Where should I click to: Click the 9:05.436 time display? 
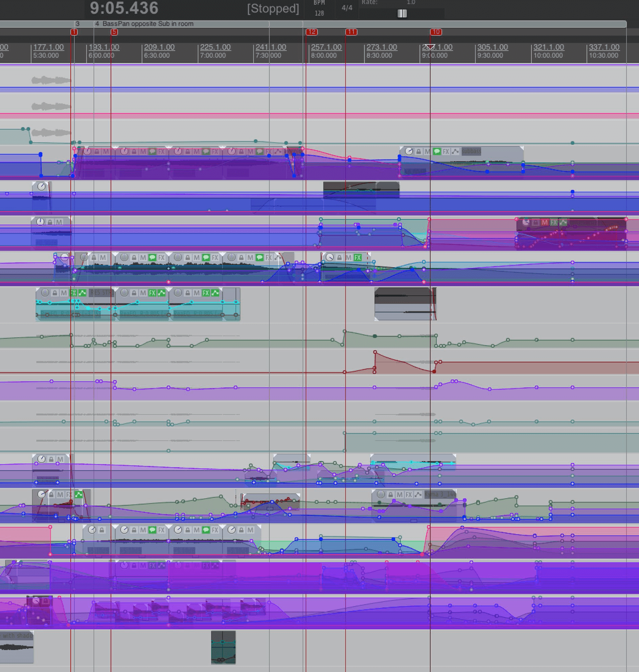pyautogui.click(x=124, y=8)
